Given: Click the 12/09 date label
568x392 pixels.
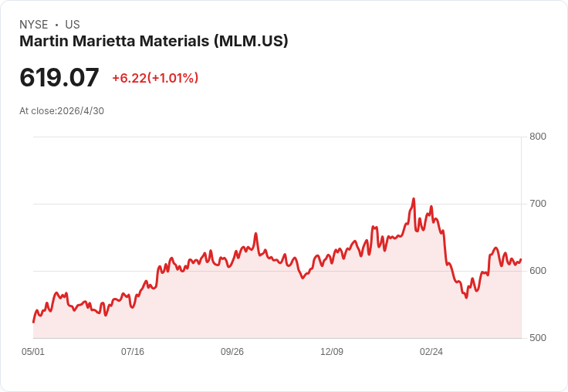Looking at the screenshot, I should click(x=332, y=352).
